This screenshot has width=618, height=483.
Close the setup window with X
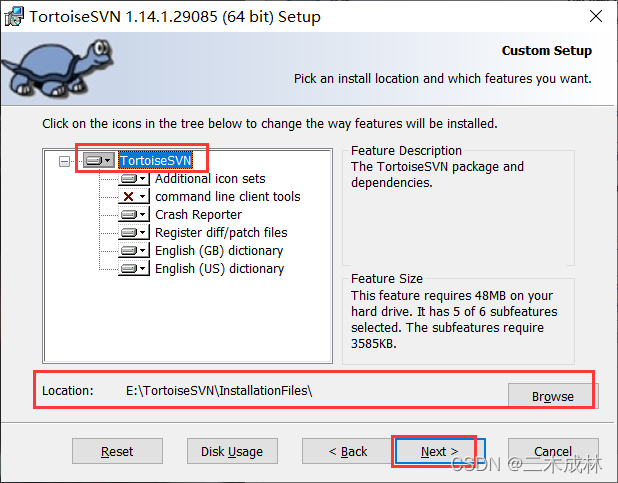(596, 16)
